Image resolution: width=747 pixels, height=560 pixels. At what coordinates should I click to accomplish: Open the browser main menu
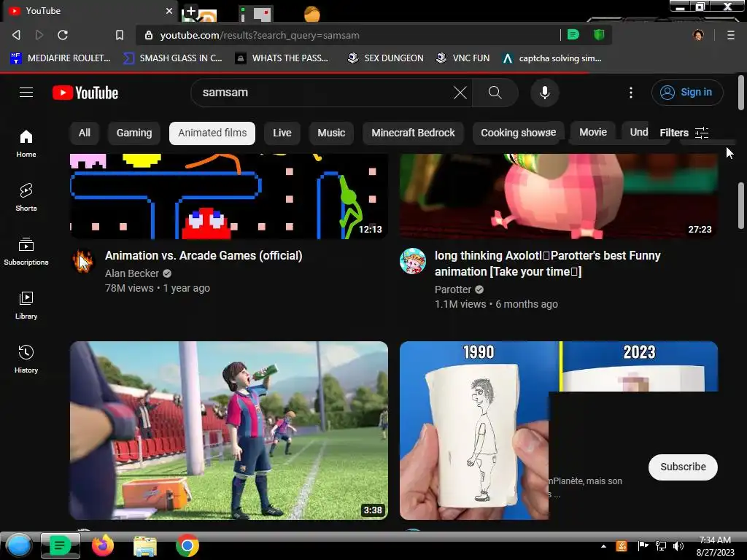pyautogui.click(x=730, y=35)
